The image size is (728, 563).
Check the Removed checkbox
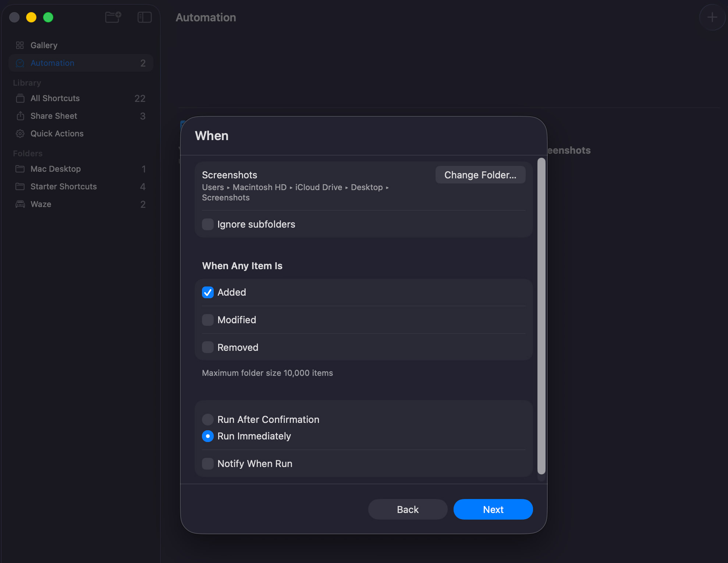point(207,347)
